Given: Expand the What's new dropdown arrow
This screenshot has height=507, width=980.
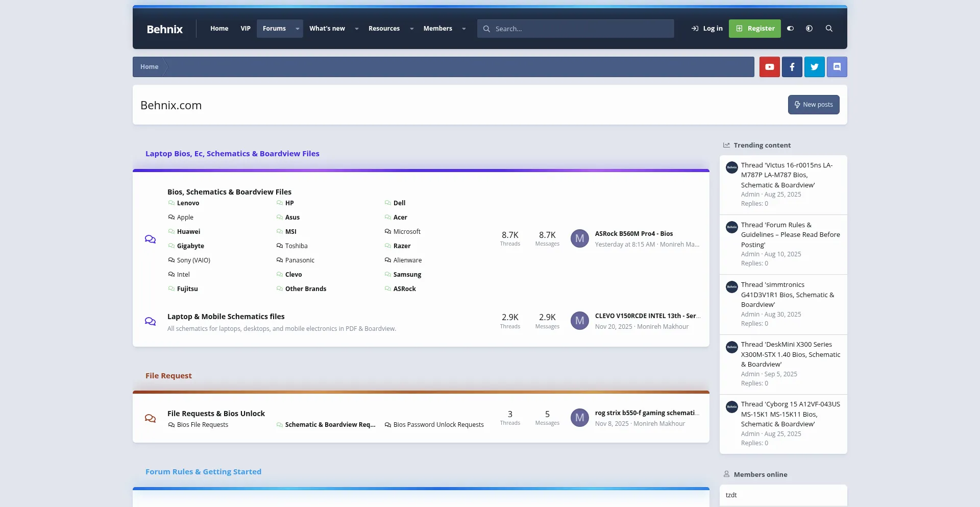Looking at the screenshot, I should 356,29.
